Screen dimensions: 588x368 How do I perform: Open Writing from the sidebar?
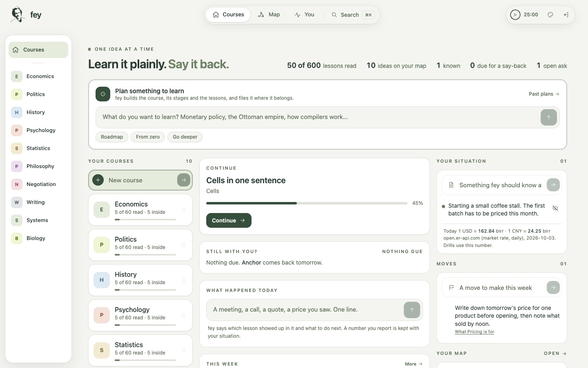coord(38,202)
